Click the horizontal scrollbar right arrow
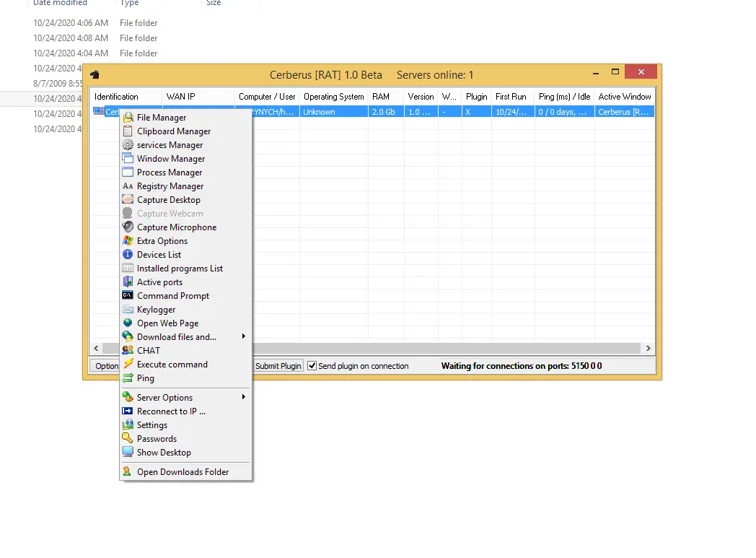Viewport: 756px width, 558px height. click(649, 349)
